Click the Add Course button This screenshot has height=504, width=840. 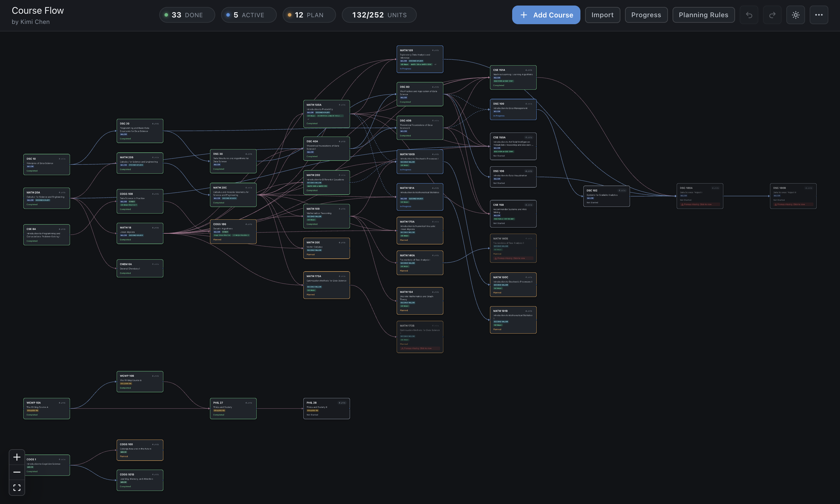pyautogui.click(x=546, y=15)
